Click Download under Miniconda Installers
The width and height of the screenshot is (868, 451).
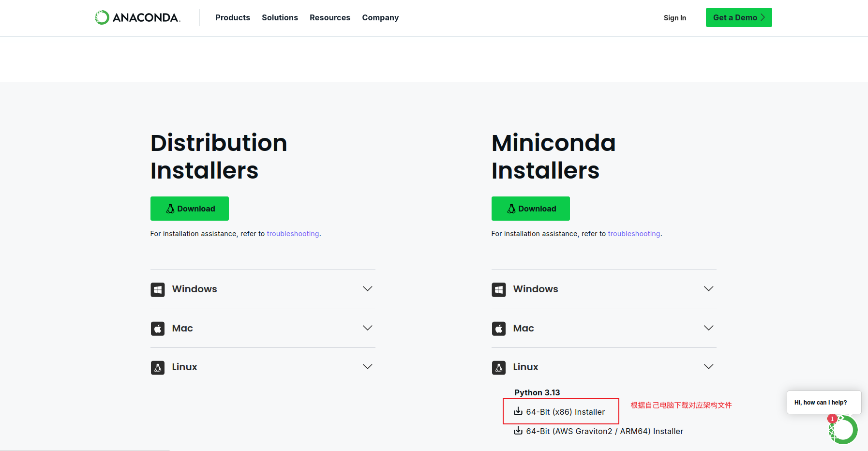click(x=531, y=209)
